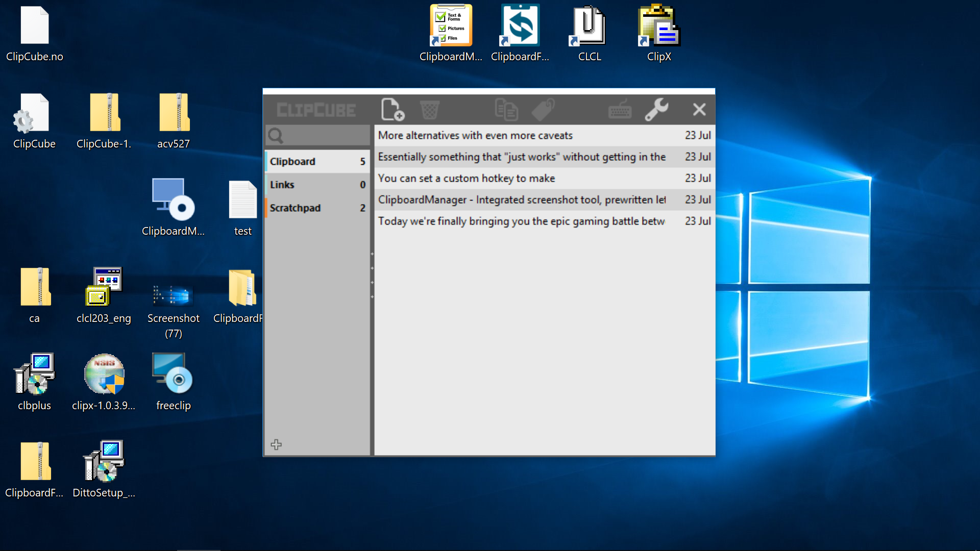Click the tag label icon
The height and width of the screenshot is (551, 980).
[543, 110]
